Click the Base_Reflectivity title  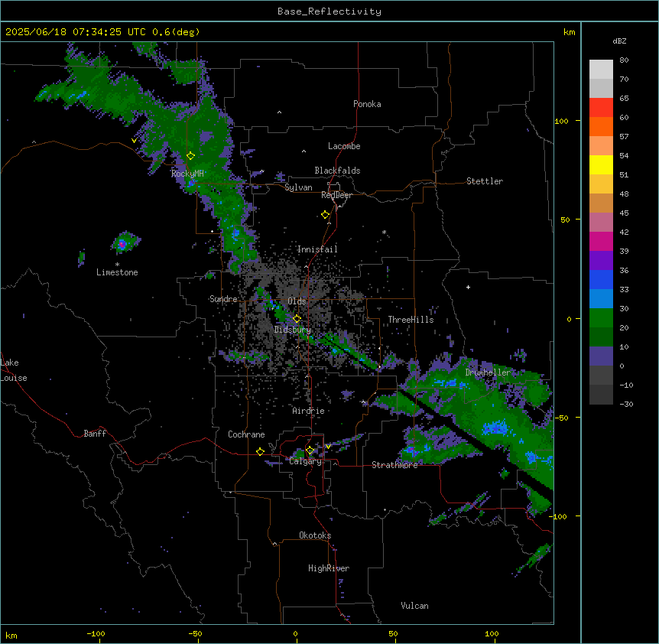[x=329, y=11]
